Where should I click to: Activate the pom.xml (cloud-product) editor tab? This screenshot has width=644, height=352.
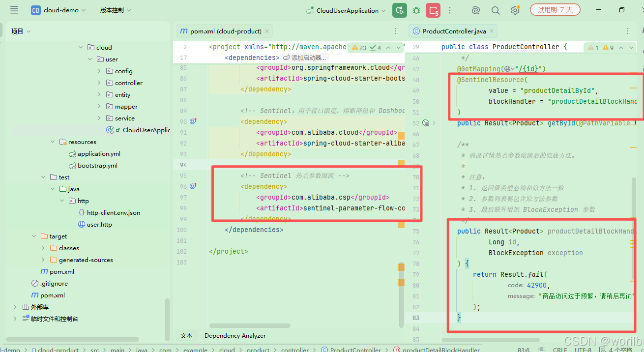(x=225, y=31)
